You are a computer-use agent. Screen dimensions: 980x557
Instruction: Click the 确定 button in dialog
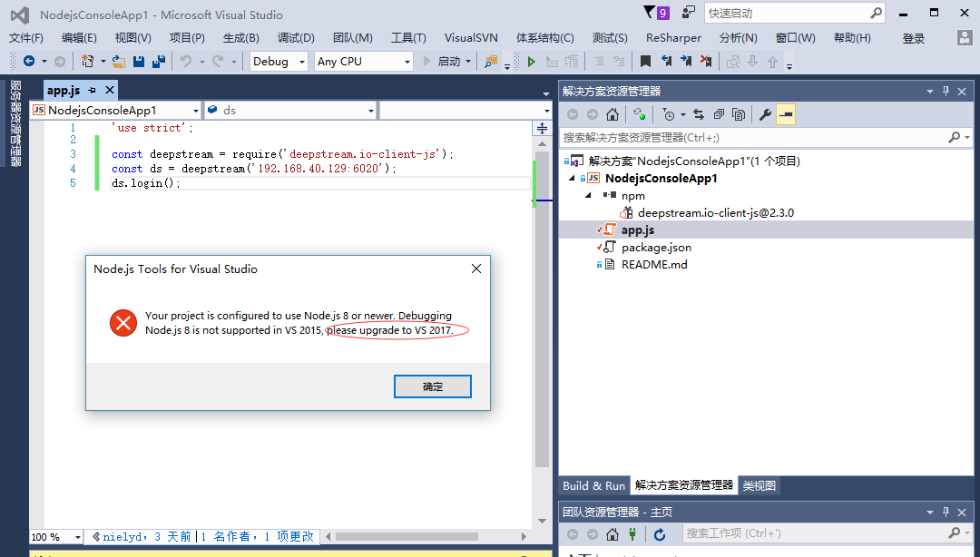point(433,386)
